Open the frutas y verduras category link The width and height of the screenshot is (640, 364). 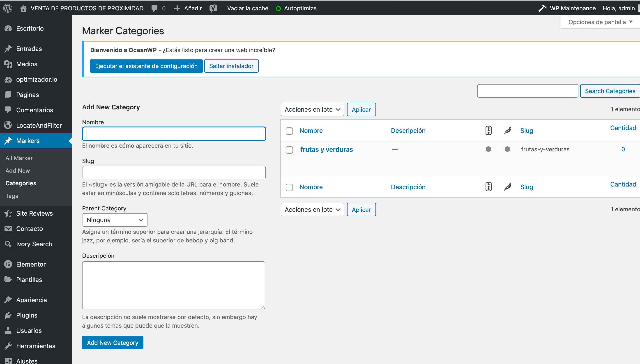326,149
